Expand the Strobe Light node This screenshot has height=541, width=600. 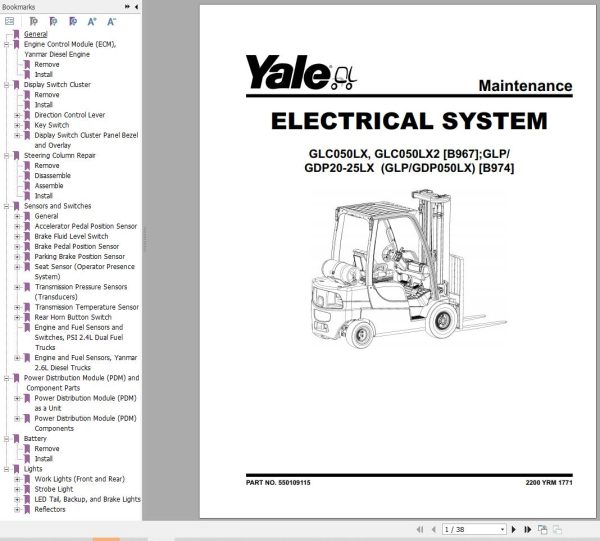coord(17,489)
